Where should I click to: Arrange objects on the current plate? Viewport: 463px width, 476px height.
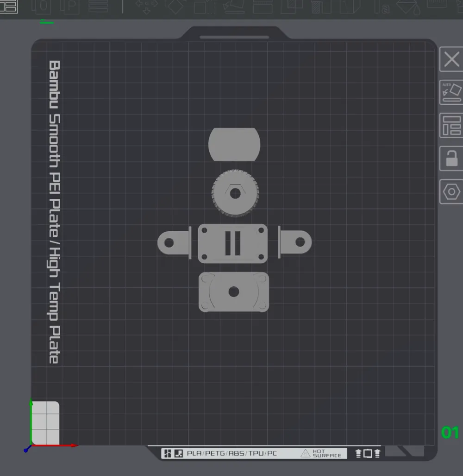pyautogui.click(x=451, y=126)
